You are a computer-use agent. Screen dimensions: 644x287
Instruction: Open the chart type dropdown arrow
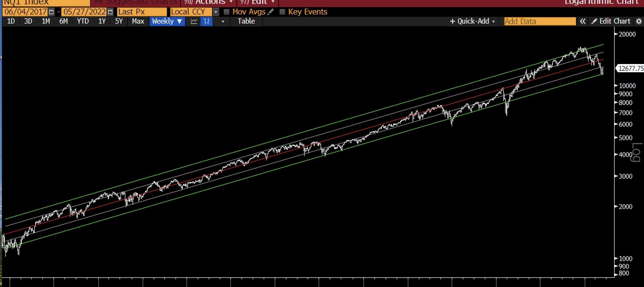[x=223, y=21]
